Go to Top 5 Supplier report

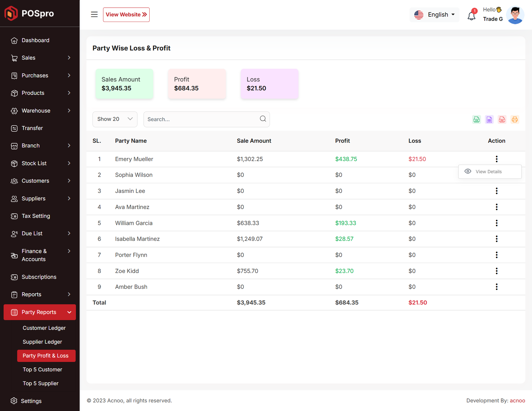pos(41,383)
